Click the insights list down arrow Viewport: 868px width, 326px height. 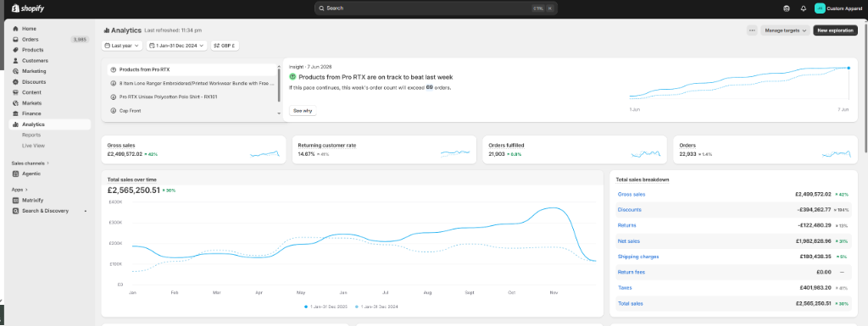point(279,113)
